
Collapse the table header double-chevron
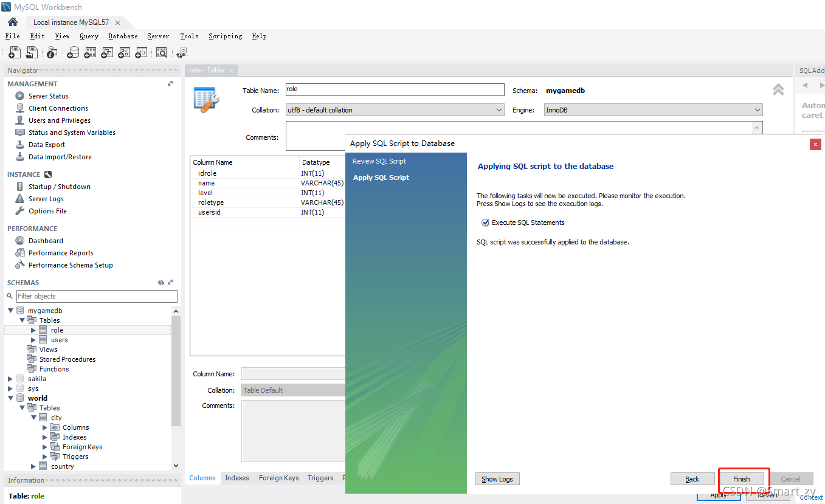778,90
